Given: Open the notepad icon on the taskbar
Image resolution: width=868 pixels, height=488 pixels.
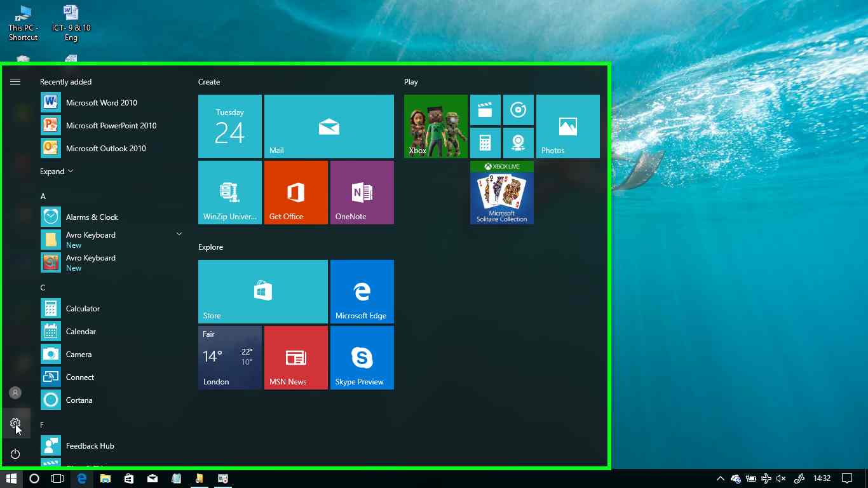Looking at the screenshot, I should [176, 478].
